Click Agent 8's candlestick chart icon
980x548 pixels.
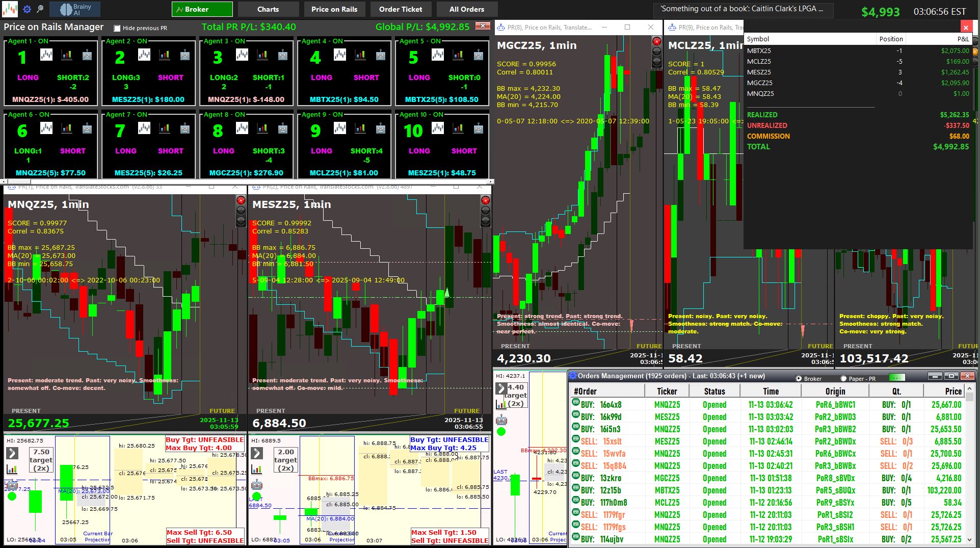(x=242, y=128)
